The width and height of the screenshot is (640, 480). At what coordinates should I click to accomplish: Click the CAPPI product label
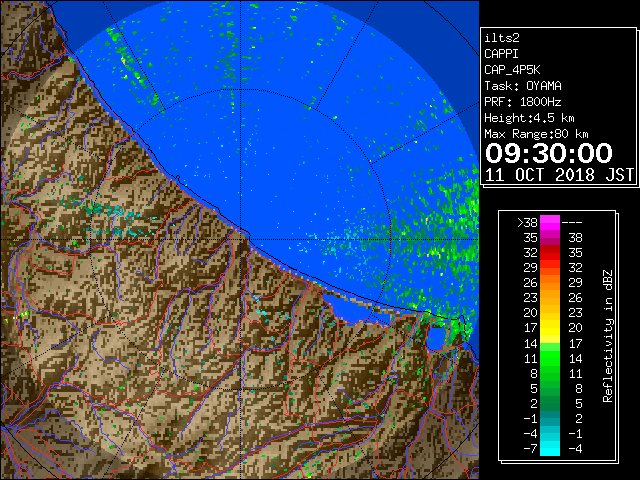tap(501, 54)
